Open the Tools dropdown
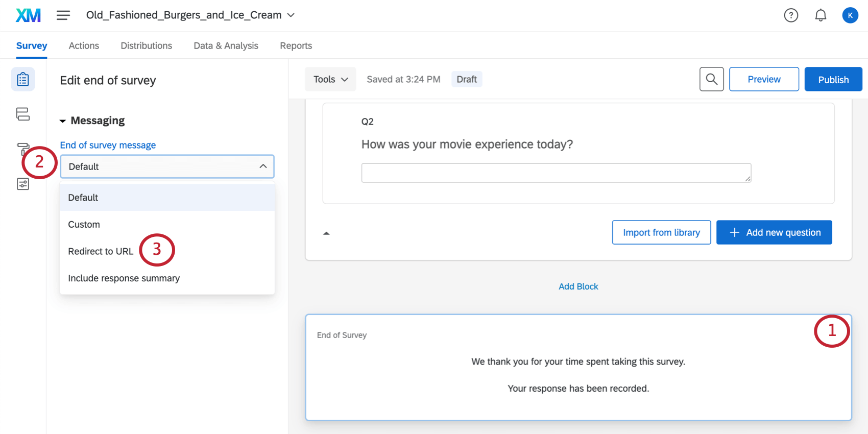 pyautogui.click(x=330, y=79)
